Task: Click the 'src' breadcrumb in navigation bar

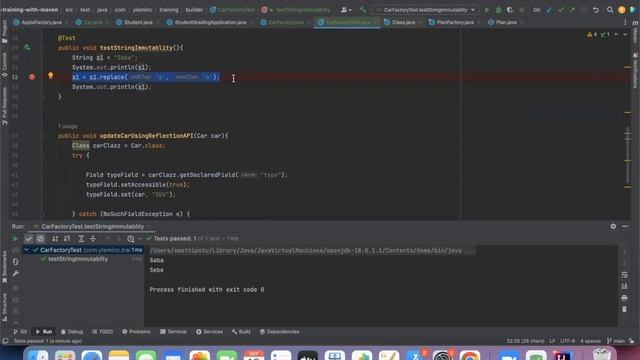Action: 69,10
